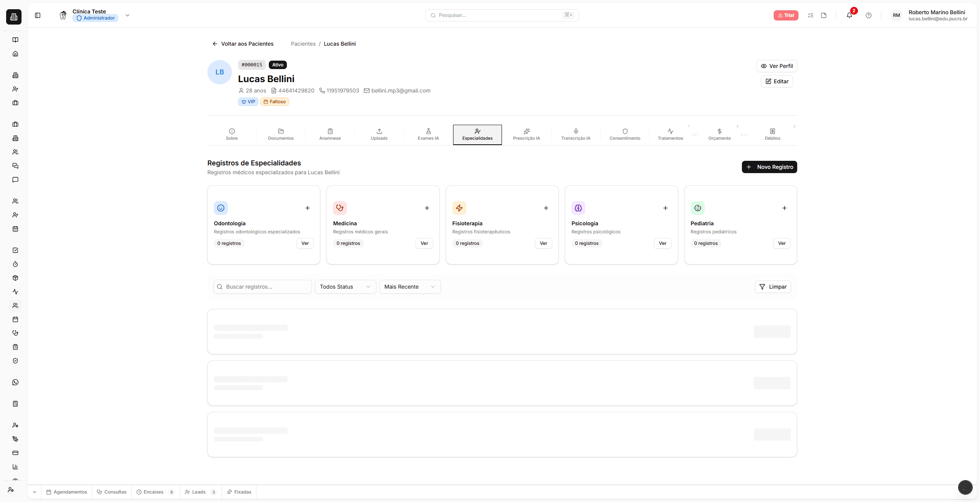Screen dimensions: 980x502
Task: Open the Prescrição IA tab
Action: coord(526,134)
